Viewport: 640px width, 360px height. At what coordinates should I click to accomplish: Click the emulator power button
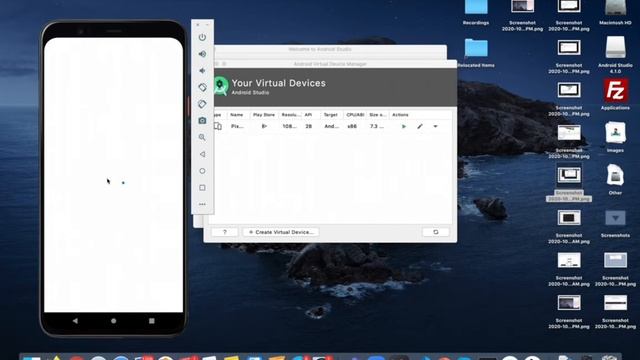202,37
